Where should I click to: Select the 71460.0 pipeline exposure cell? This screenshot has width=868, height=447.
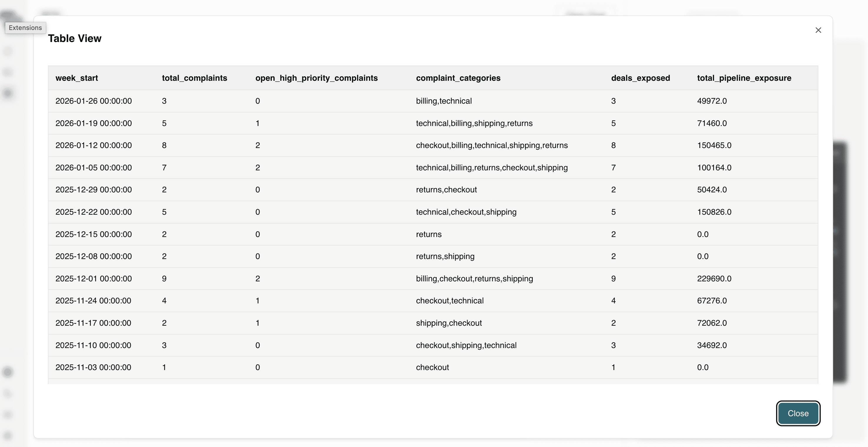[712, 123]
